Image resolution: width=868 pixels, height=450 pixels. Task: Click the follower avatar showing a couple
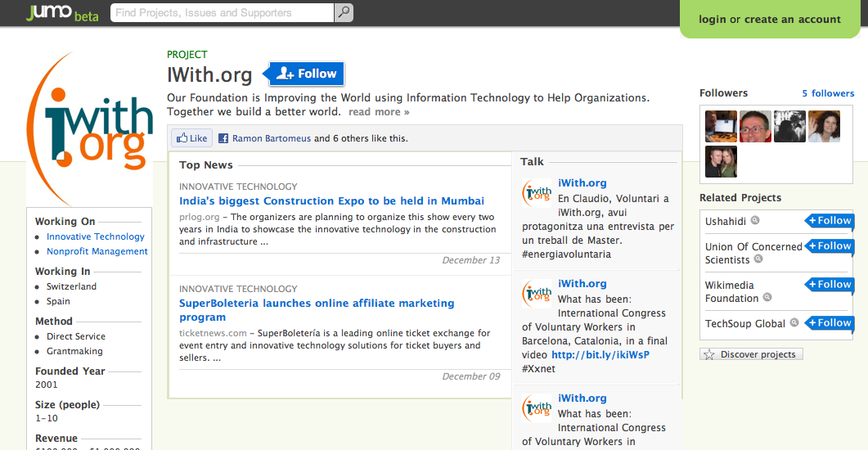(721, 161)
